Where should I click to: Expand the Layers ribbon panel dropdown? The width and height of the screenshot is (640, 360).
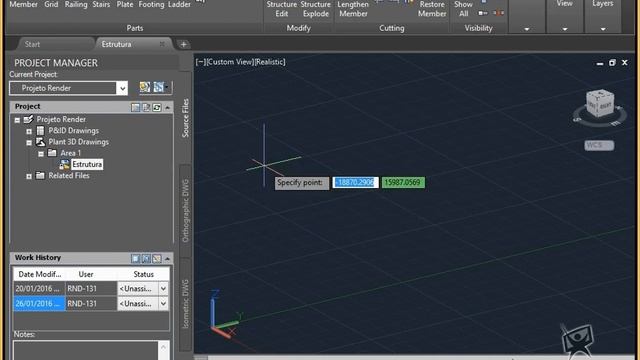(603, 29)
